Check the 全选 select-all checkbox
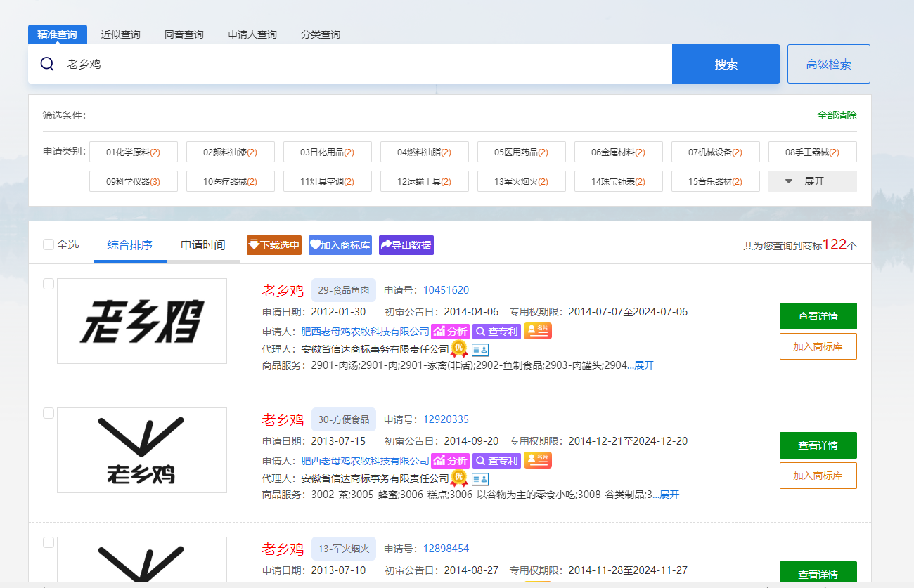This screenshot has height=588, width=914. coord(49,244)
